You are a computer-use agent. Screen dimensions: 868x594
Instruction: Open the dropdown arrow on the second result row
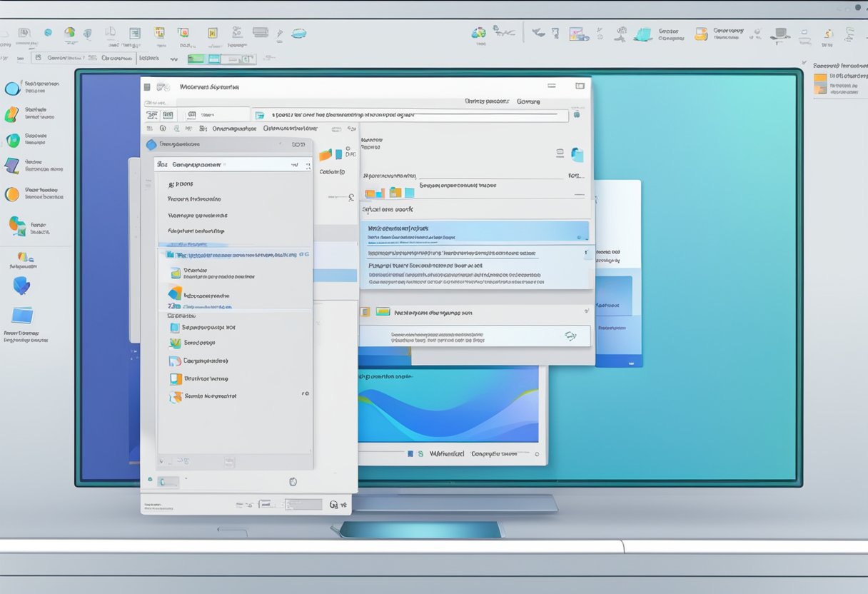point(586,252)
